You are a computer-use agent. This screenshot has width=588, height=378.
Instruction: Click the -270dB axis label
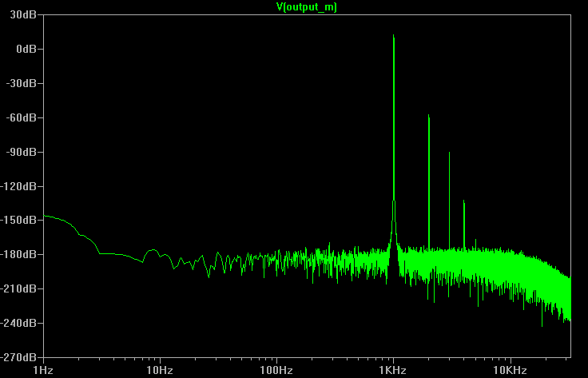pyautogui.click(x=18, y=357)
